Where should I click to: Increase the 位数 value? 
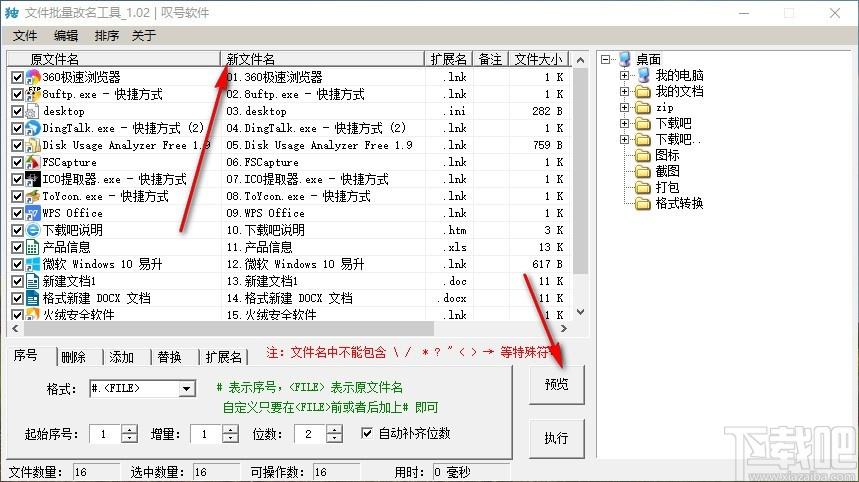[334, 429]
